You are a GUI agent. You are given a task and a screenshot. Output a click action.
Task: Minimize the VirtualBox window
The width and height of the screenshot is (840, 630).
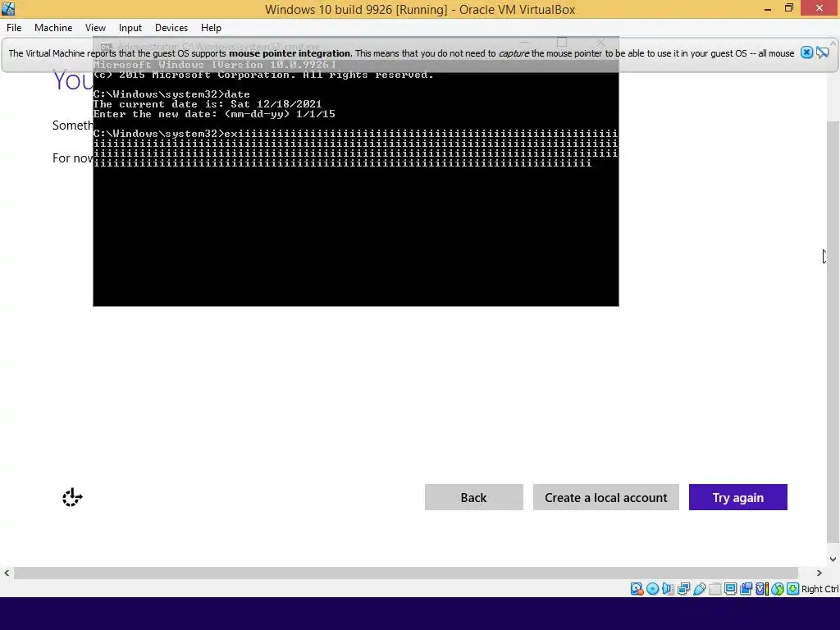[768, 8]
